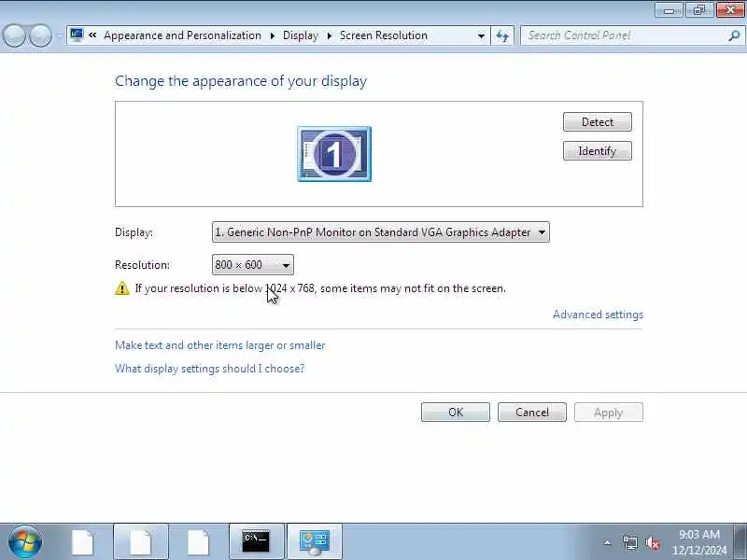This screenshot has width=747, height=560.
Task: Open the second blank document taskbar icon
Action: click(x=141, y=542)
